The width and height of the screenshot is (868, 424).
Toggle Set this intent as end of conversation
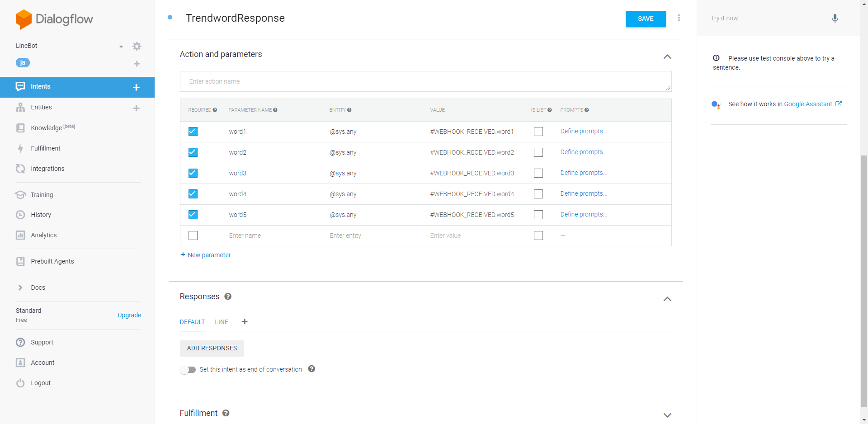tap(188, 369)
